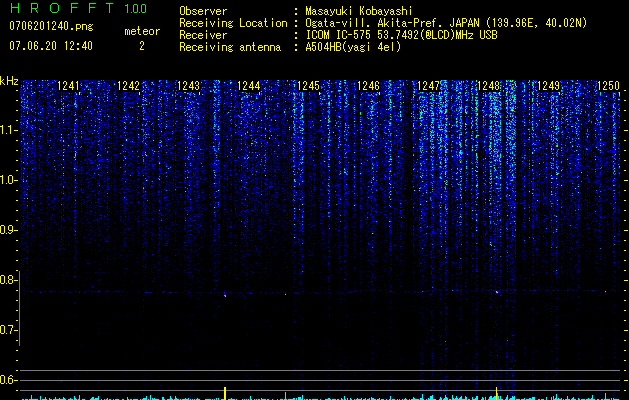Click the 1246 time marker
Viewport: 629px width, 400px height.
(368, 85)
